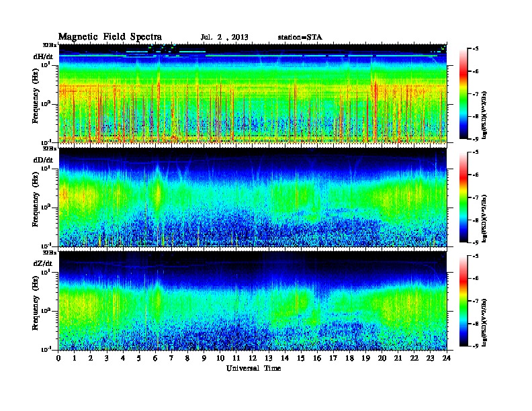
Task: Click the log(PSD) units label of dD/dt color bar
Action: [x=485, y=218]
